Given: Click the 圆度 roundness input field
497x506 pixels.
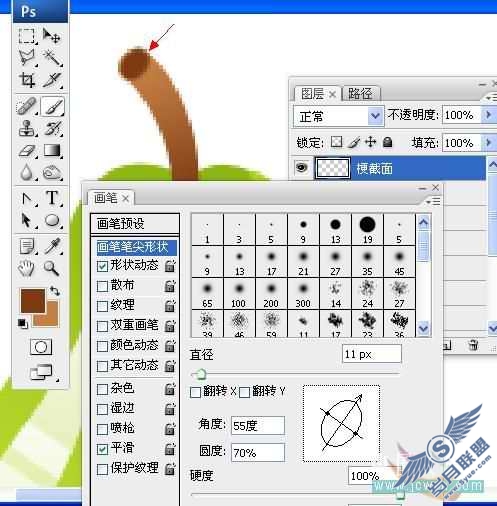Looking at the screenshot, I should pos(258,453).
